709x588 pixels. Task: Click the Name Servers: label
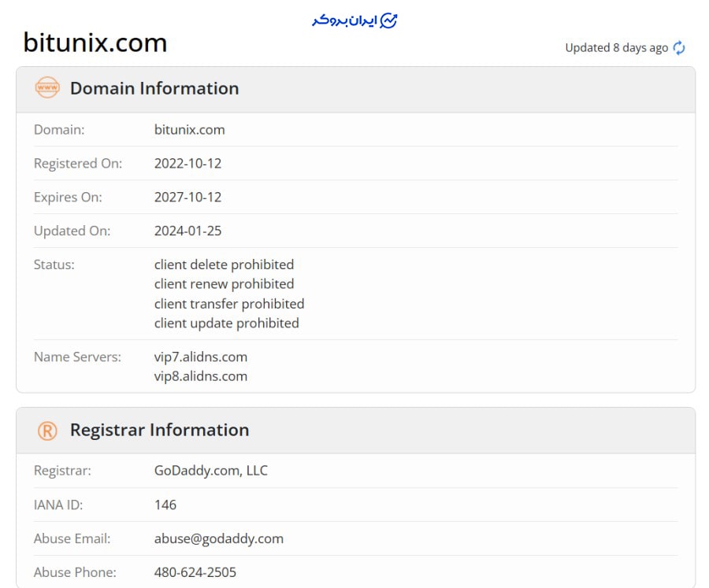[x=77, y=357]
